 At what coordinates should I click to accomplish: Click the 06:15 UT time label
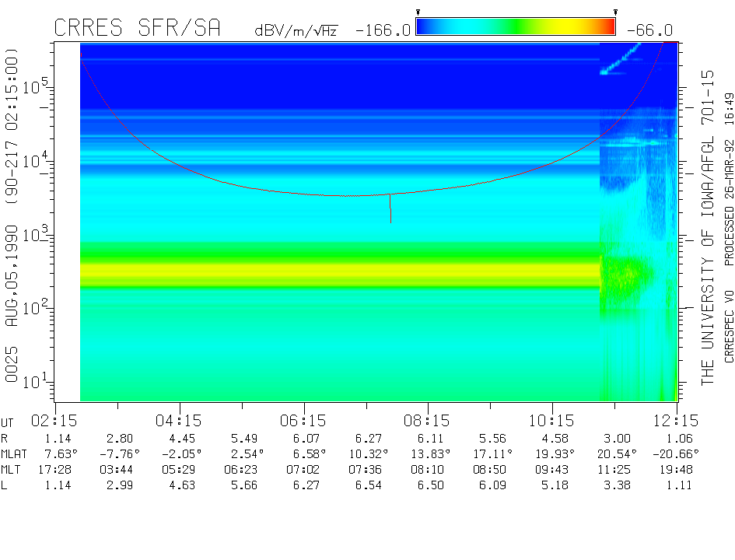(303, 421)
